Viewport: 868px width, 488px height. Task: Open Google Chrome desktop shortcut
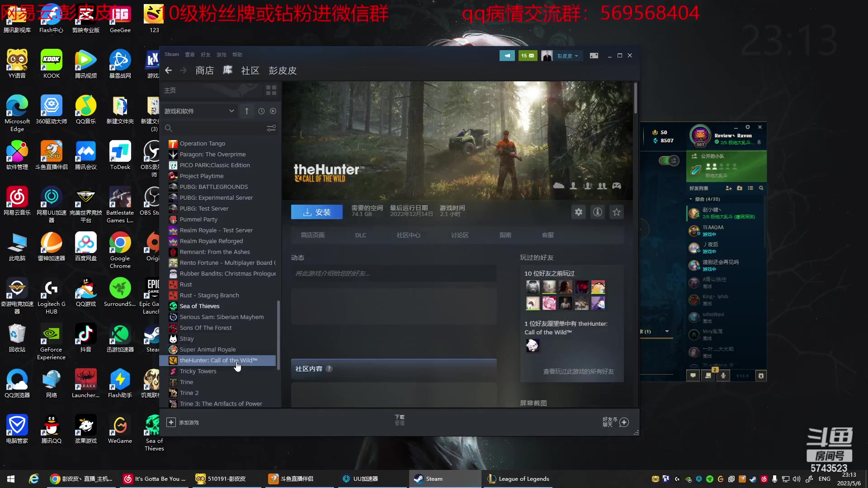pyautogui.click(x=120, y=250)
